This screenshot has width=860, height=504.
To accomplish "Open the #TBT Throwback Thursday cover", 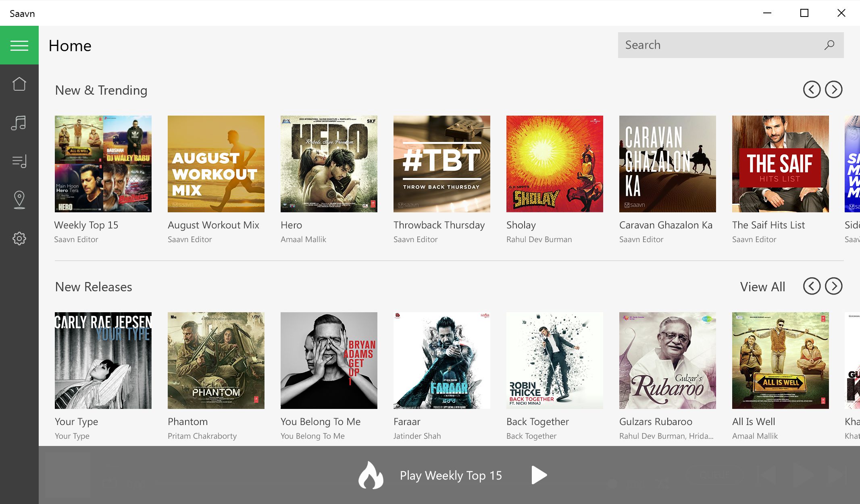I will click(442, 164).
